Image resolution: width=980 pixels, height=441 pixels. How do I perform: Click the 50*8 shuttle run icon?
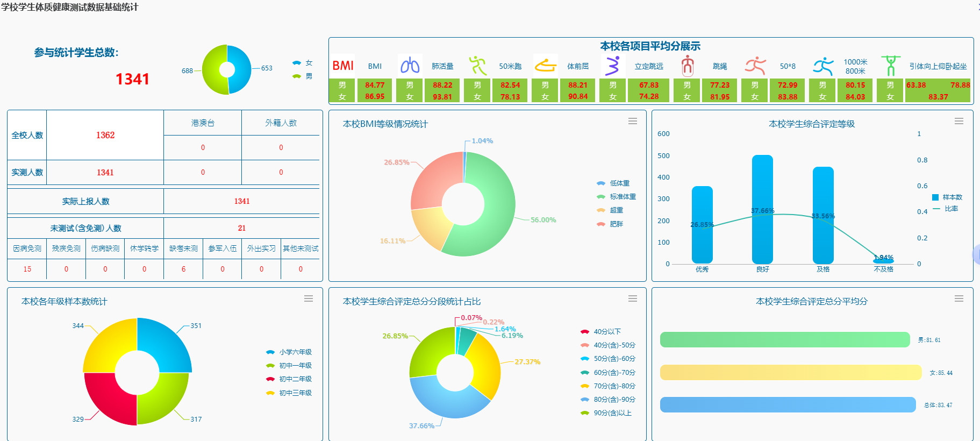coord(755,66)
